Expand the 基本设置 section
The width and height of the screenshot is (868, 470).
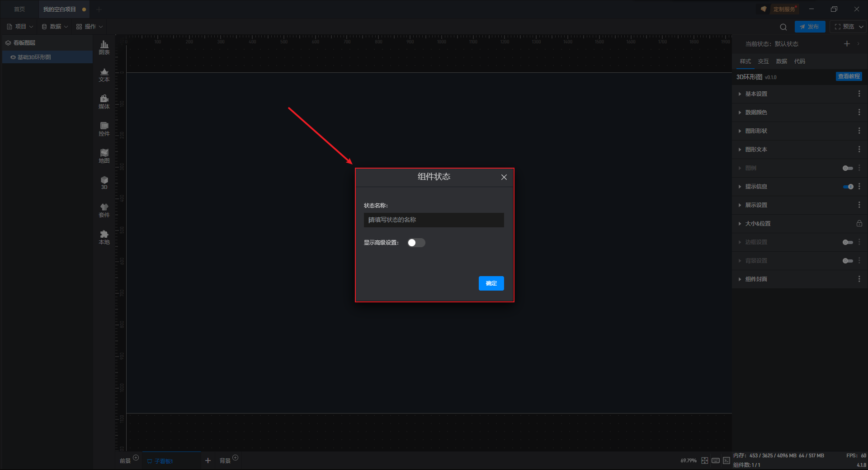coord(740,94)
